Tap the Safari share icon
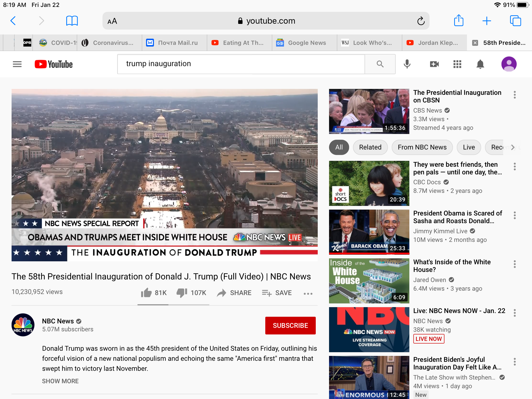 pyautogui.click(x=459, y=21)
